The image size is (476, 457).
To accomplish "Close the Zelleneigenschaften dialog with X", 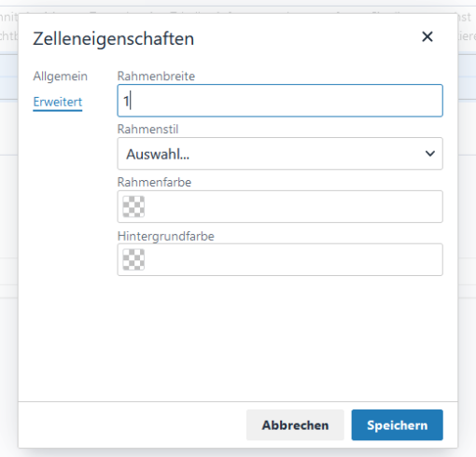I will (x=427, y=36).
